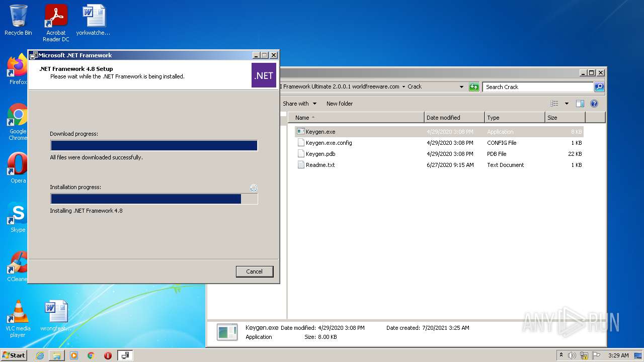Select the .NET setup taskbar button
644x362 pixels.
(125, 355)
